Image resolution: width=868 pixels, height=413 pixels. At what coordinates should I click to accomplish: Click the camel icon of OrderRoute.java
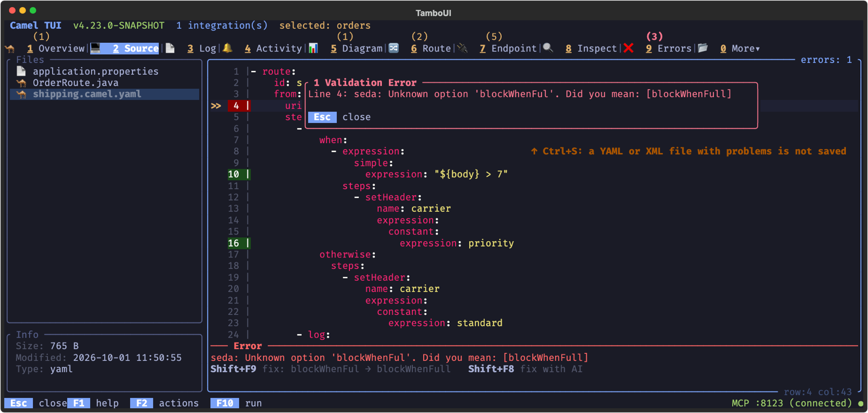click(21, 82)
